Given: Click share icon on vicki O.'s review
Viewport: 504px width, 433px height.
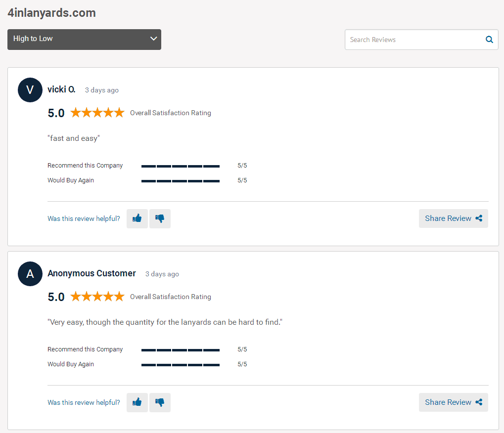Looking at the screenshot, I should point(479,218).
